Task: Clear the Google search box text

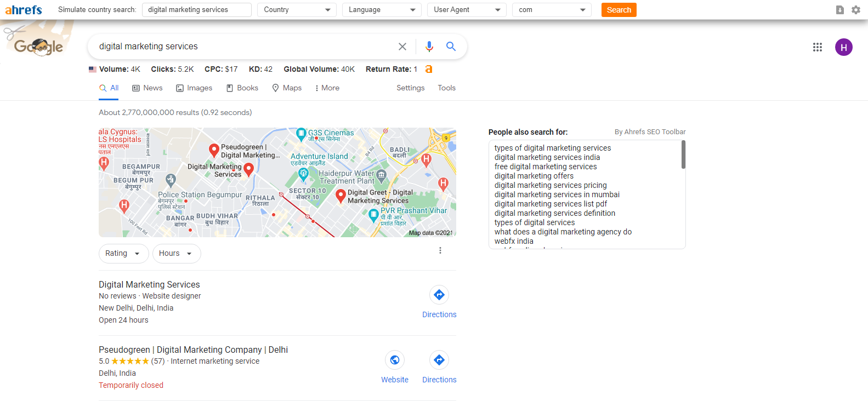Action: tap(402, 47)
